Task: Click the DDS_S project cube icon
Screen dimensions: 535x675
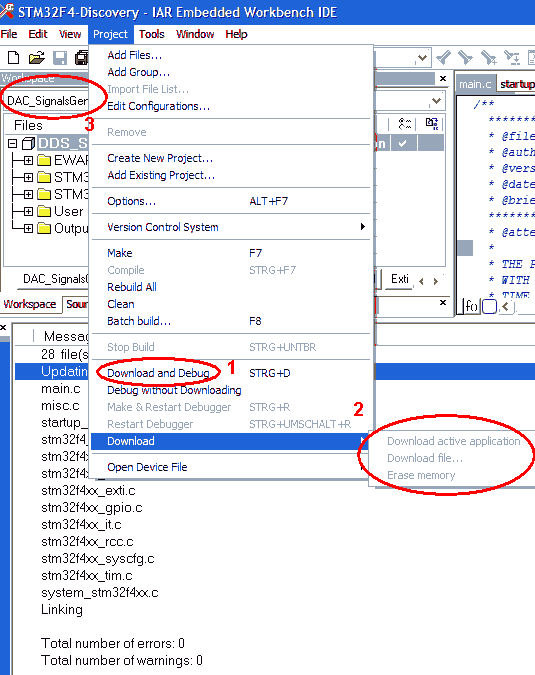Action: [x=28, y=143]
